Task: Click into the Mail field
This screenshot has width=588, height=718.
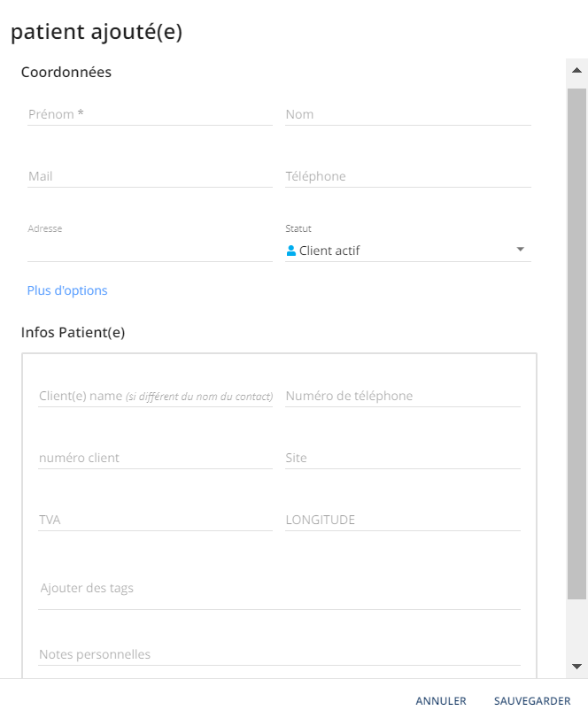Action: [151, 176]
